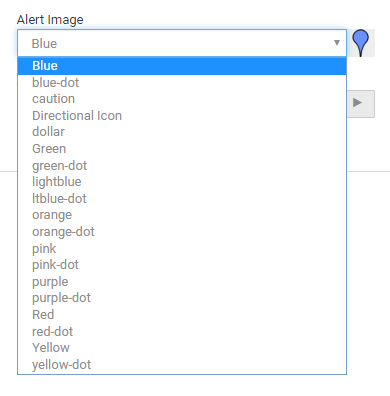Pick the green-dot entry
This screenshot has width=390, height=396.
tap(182, 165)
